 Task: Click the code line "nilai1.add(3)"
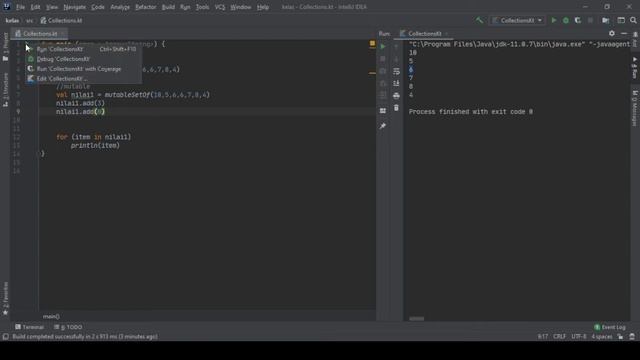(x=80, y=103)
